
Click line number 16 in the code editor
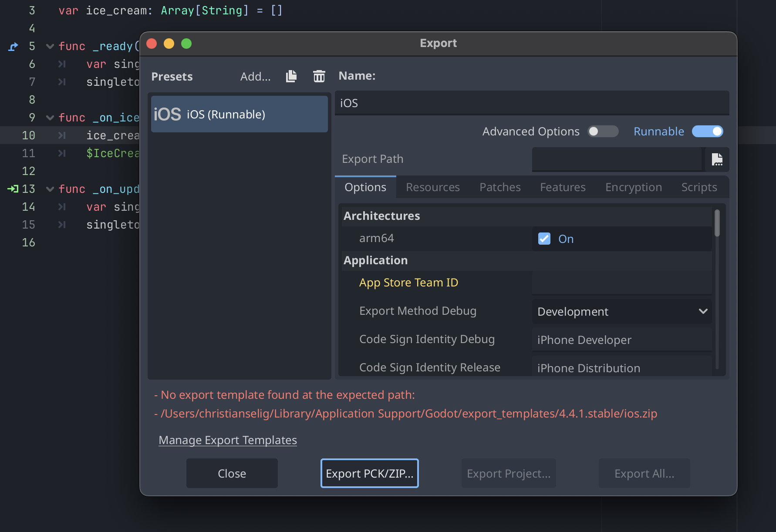click(x=28, y=242)
